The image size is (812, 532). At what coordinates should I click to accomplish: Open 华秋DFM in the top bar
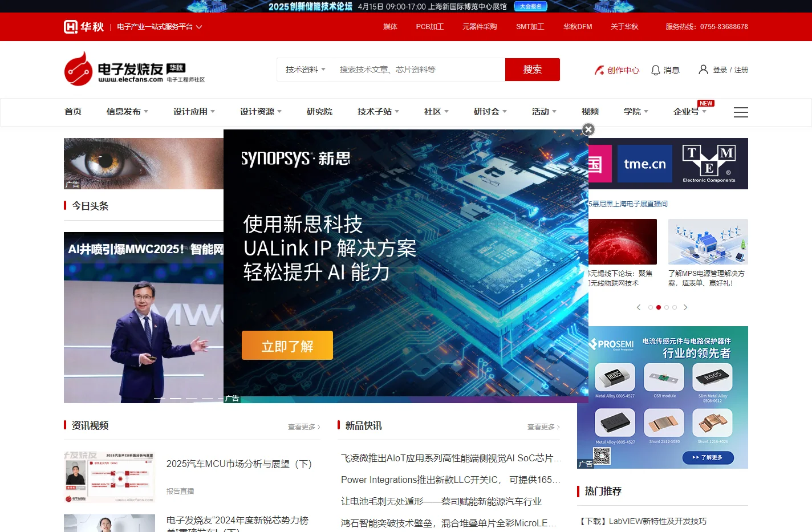[x=578, y=27]
